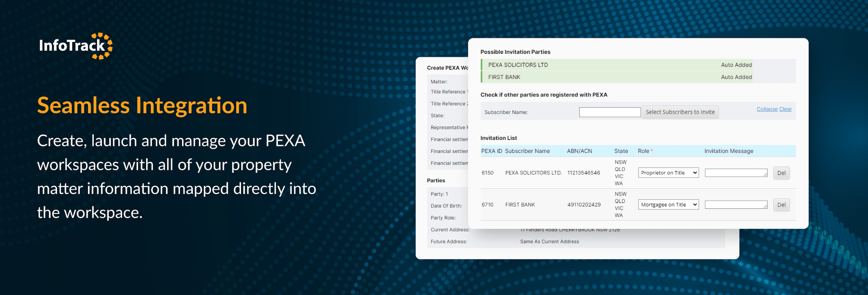Click Future Address label in background window
868x295 pixels.
click(448, 242)
